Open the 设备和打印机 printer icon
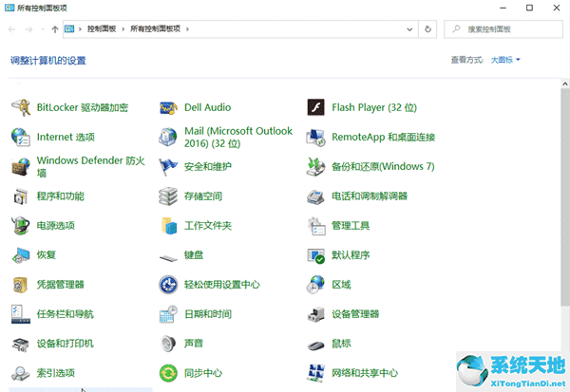Viewport: 570px width, 392px height. (x=21, y=344)
